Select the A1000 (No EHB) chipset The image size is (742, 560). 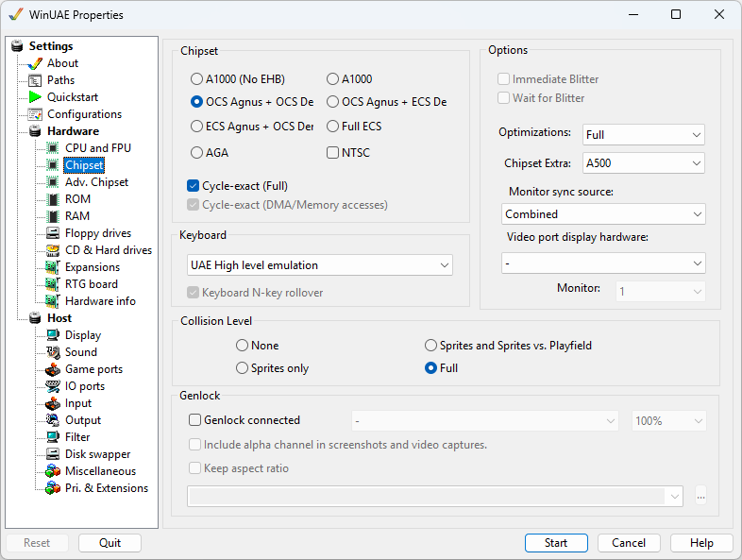click(238, 79)
